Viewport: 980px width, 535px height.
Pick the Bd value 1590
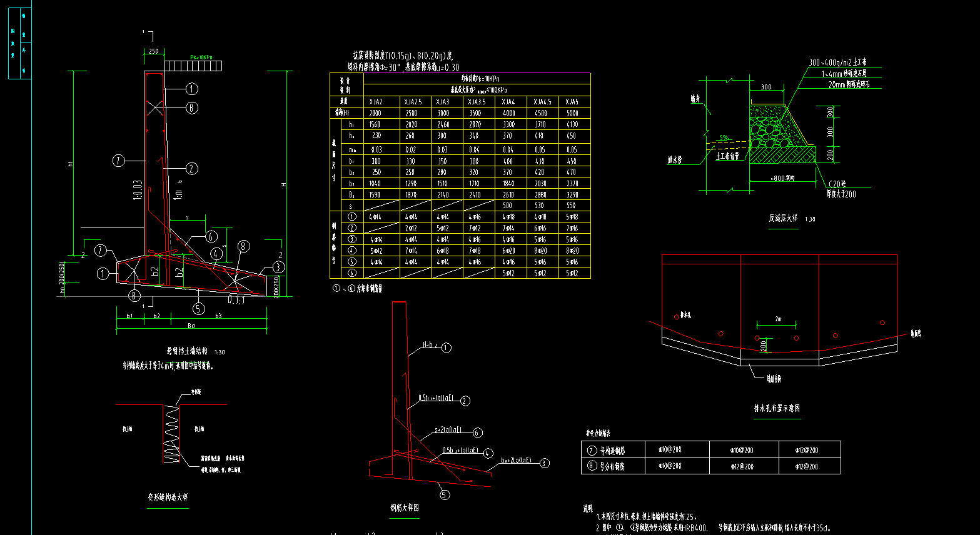click(375, 195)
